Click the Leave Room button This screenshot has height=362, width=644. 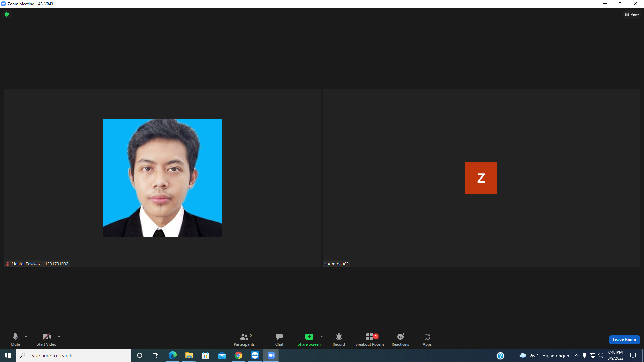624,340
